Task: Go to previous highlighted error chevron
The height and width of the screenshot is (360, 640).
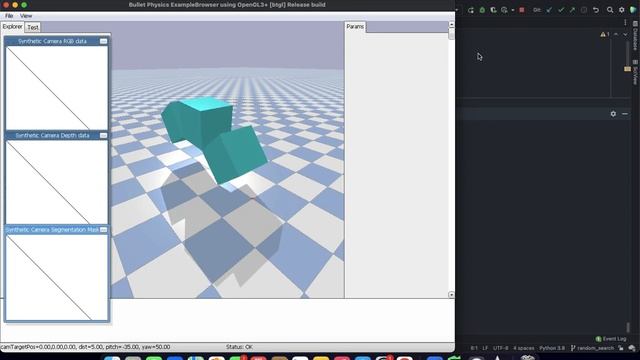Action: point(616,35)
